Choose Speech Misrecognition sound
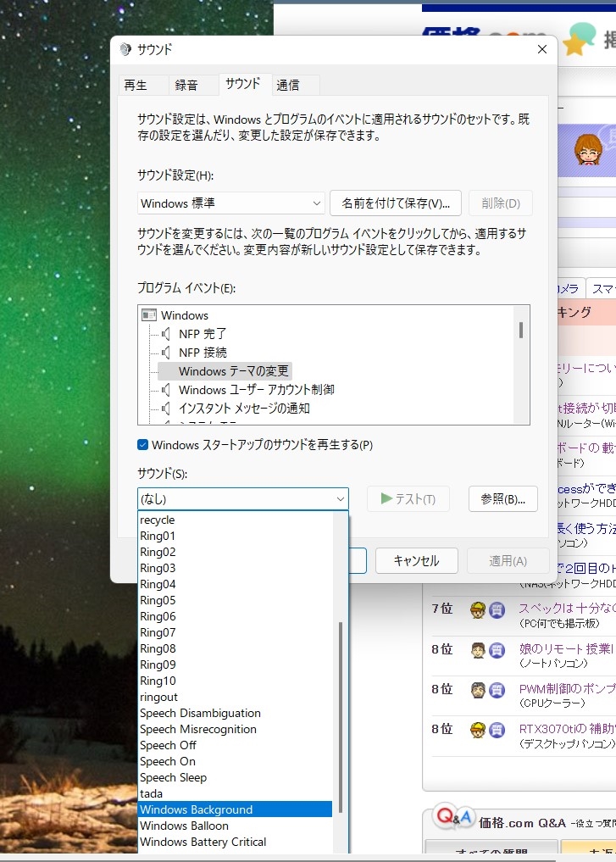The width and height of the screenshot is (616, 862). (236, 730)
